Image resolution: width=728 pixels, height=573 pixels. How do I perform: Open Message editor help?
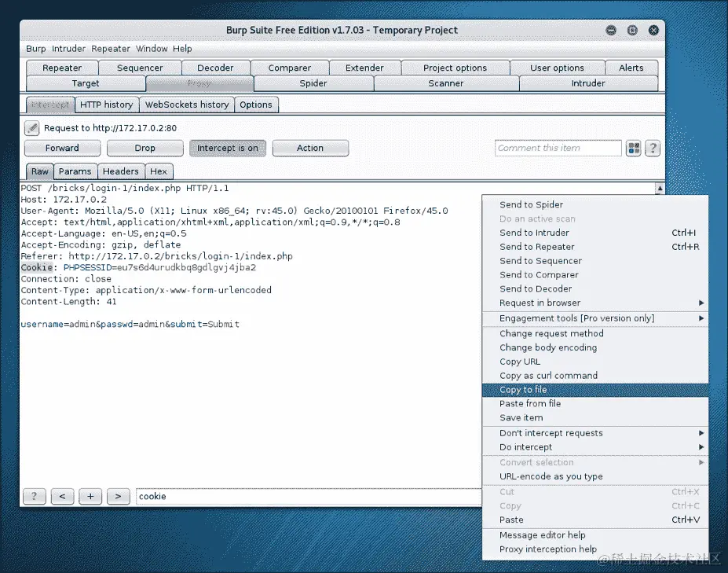click(595, 535)
